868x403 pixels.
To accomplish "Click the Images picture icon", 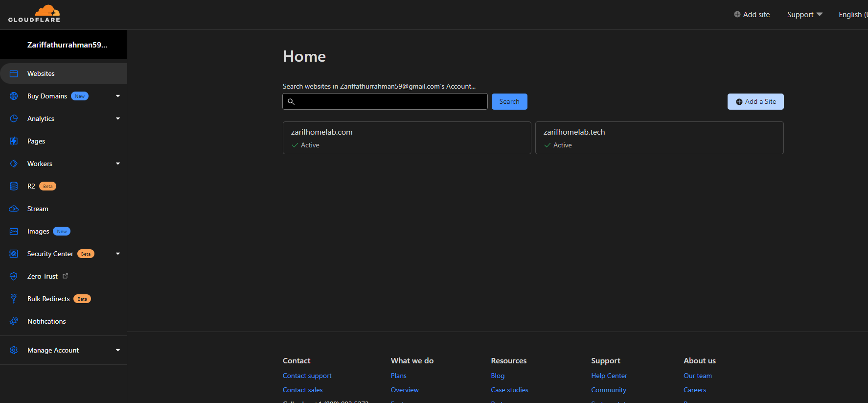I will [14, 231].
